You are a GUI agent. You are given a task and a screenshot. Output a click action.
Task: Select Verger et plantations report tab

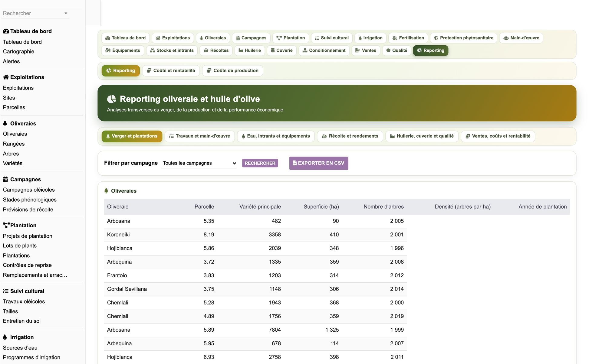132,136
